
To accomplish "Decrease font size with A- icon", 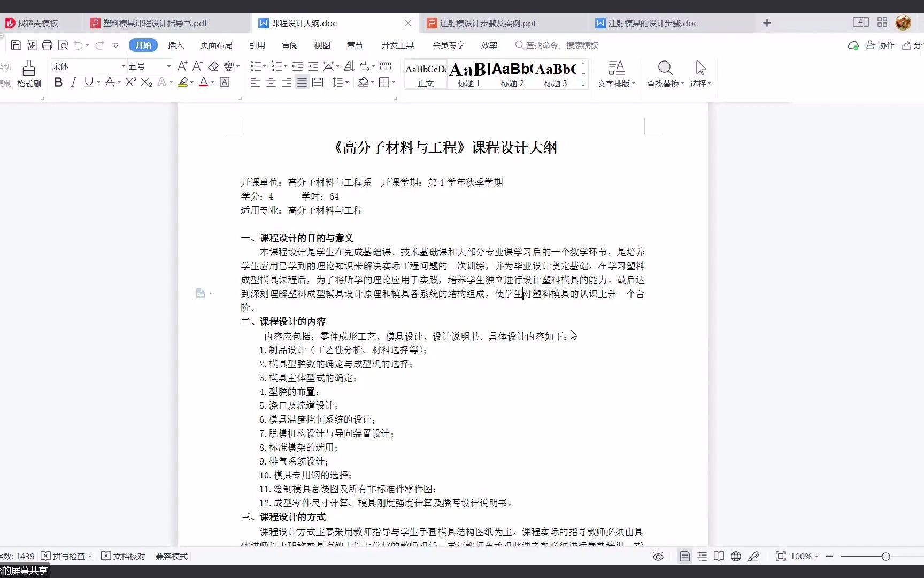I will click(197, 66).
